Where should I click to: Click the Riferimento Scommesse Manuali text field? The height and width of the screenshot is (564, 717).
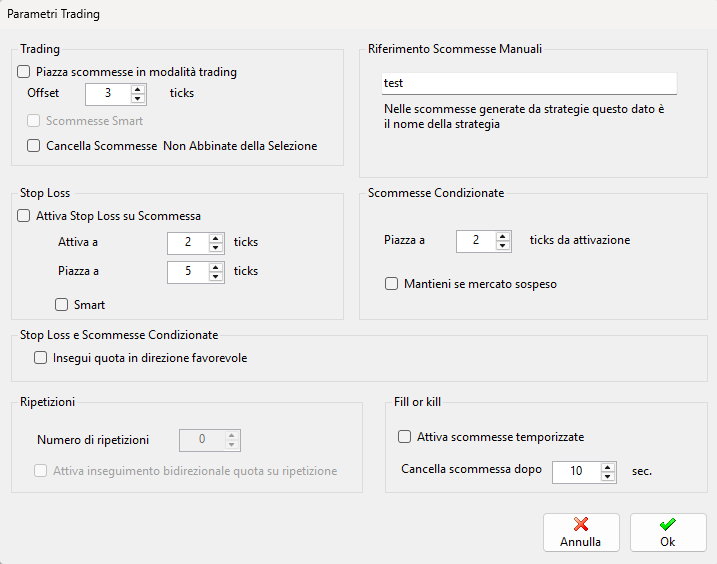coord(529,83)
